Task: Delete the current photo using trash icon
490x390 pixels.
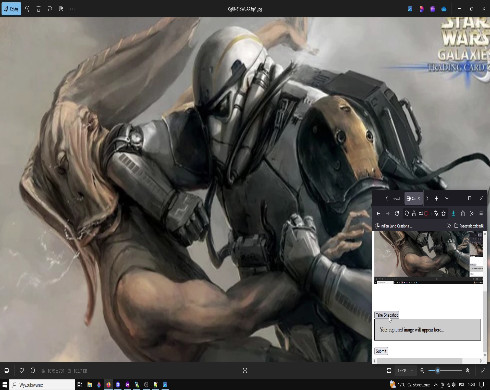Action: coord(39,9)
